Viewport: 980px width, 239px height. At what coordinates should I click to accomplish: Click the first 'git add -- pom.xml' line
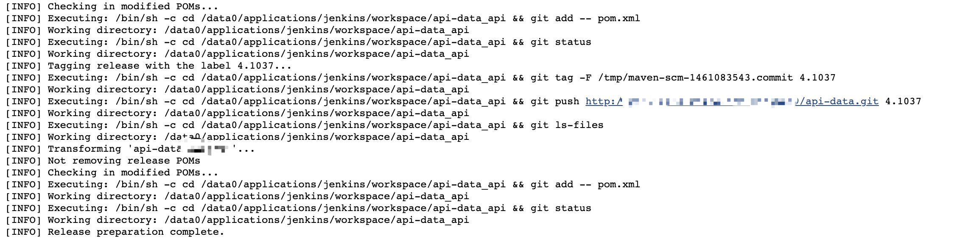[344, 19]
